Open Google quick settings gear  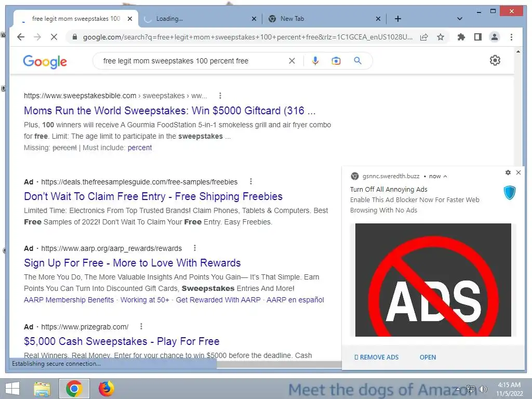coord(495,60)
